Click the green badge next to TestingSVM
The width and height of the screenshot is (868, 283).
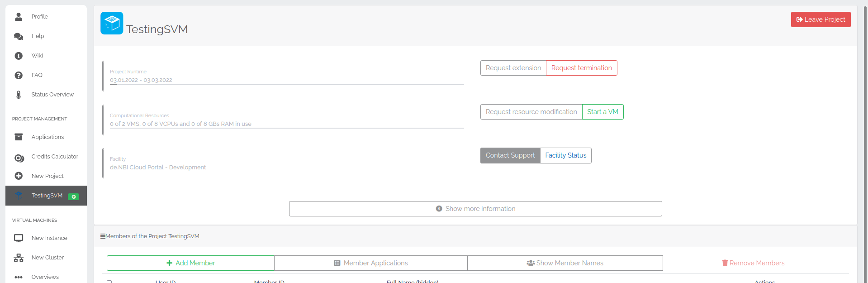click(x=73, y=197)
